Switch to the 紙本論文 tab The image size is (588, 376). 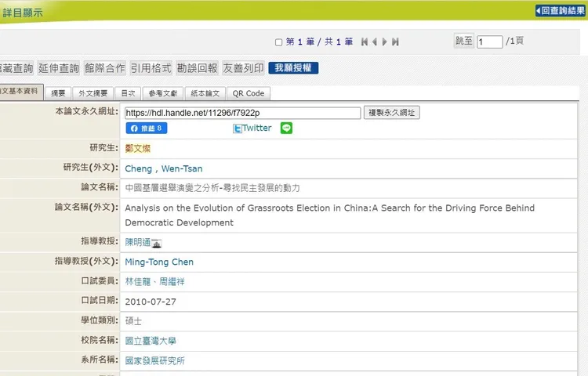(x=205, y=93)
